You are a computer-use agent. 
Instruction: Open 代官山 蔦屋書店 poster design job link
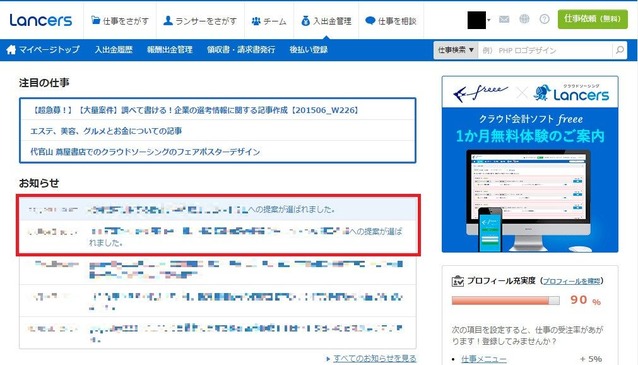pos(145,152)
